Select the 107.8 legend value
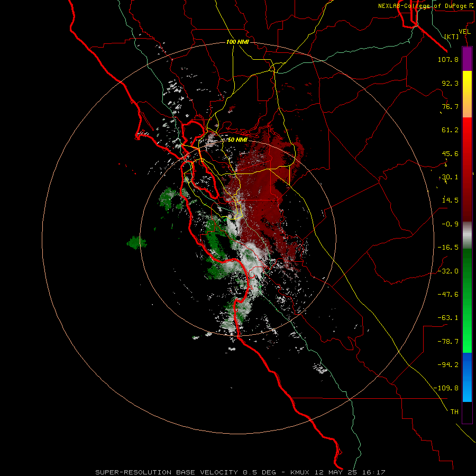 pyautogui.click(x=448, y=59)
